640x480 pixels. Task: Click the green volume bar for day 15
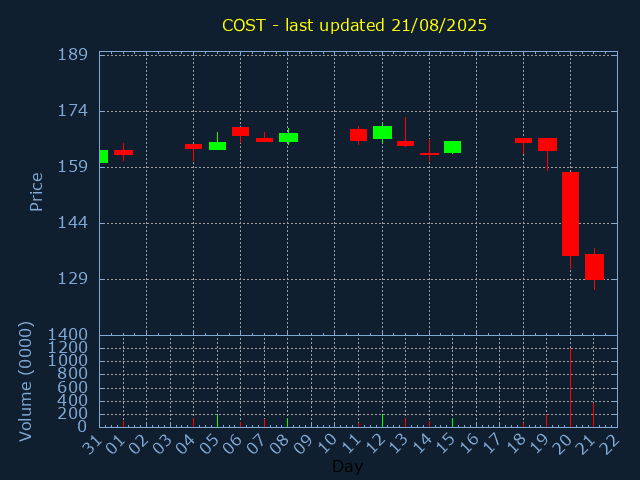452,422
